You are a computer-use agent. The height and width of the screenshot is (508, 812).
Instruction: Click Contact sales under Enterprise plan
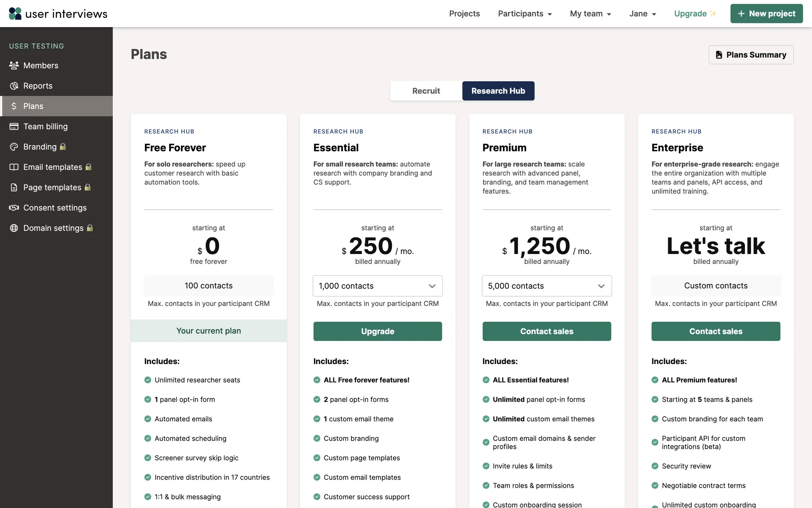716,331
